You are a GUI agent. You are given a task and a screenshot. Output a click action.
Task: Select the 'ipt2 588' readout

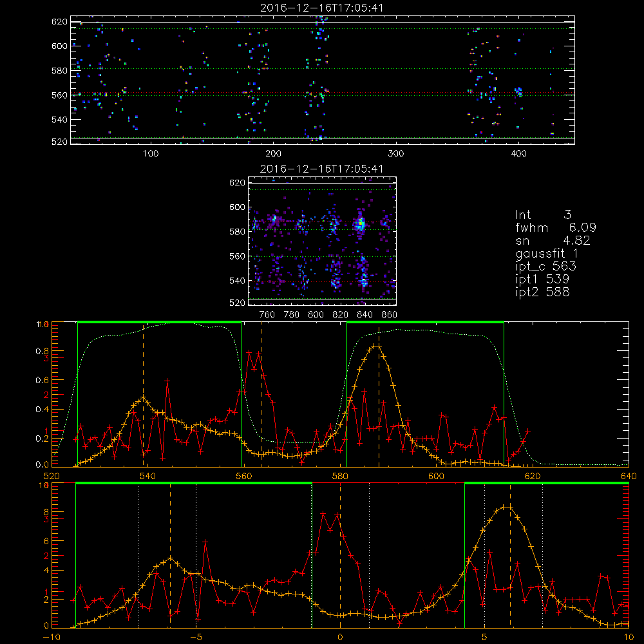point(542,292)
